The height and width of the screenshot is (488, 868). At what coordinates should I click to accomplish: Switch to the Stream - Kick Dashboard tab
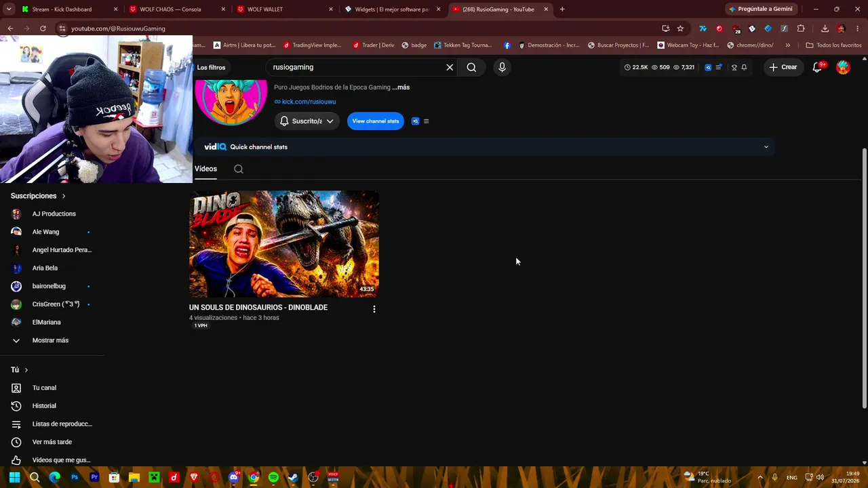(x=70, y=9)
